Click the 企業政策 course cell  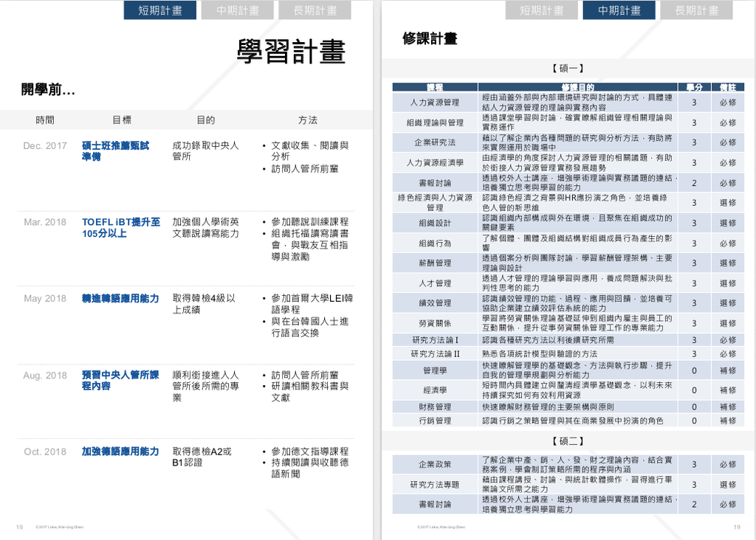[x=435, y=464]
